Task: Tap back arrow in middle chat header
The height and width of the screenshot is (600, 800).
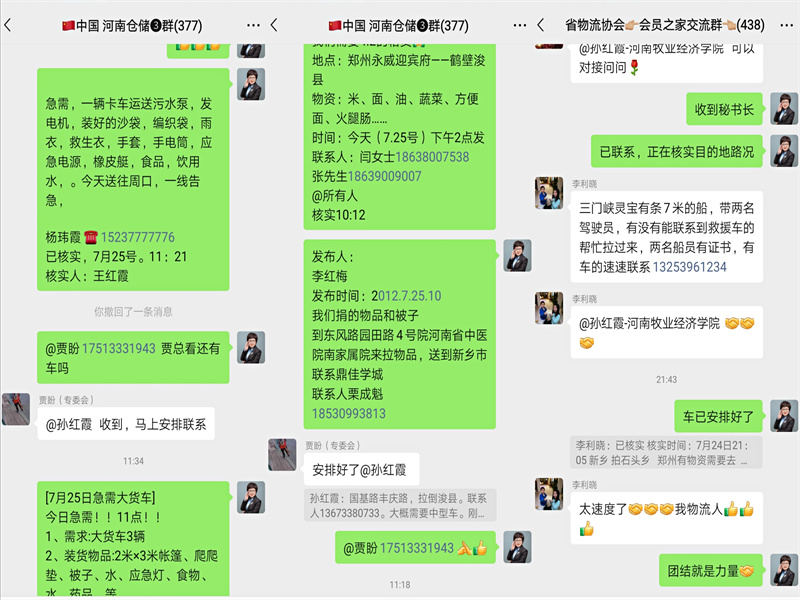Action: (274, 24)
